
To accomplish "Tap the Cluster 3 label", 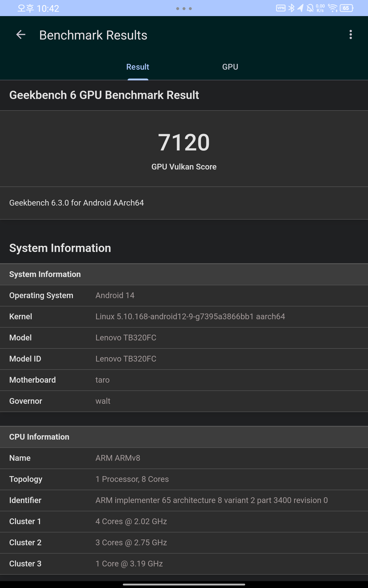I will point(25,564).
